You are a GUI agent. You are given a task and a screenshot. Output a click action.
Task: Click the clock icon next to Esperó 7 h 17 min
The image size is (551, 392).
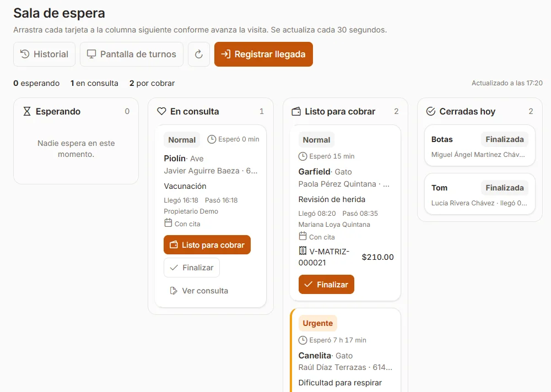click(302, 340)
